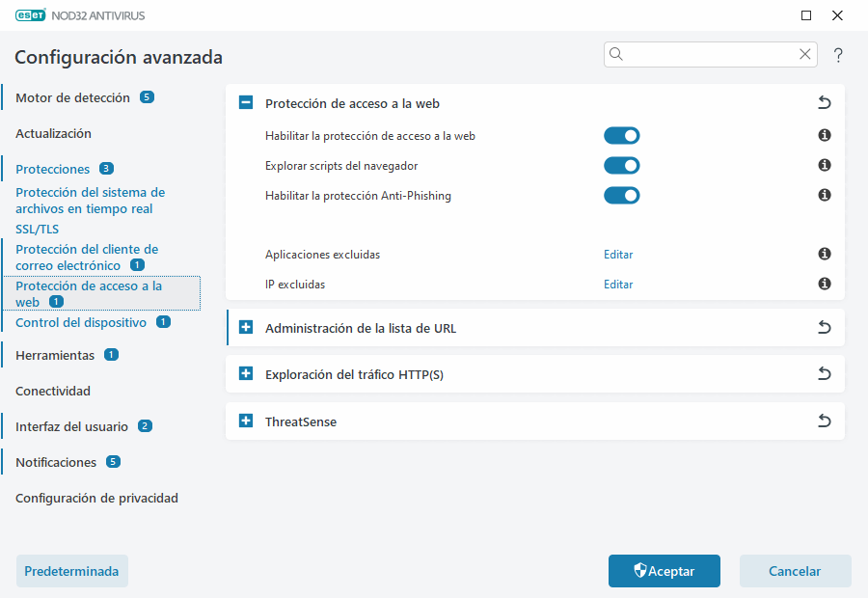Click the Aceptar button
Screen dimensions: 868x598
pos(664,571)
